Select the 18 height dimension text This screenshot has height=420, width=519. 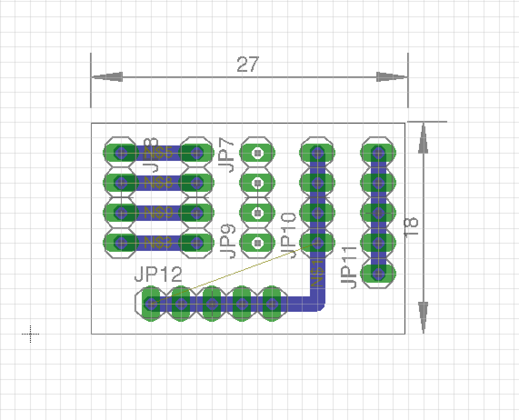pyautogui.click(x=411, y=227)
